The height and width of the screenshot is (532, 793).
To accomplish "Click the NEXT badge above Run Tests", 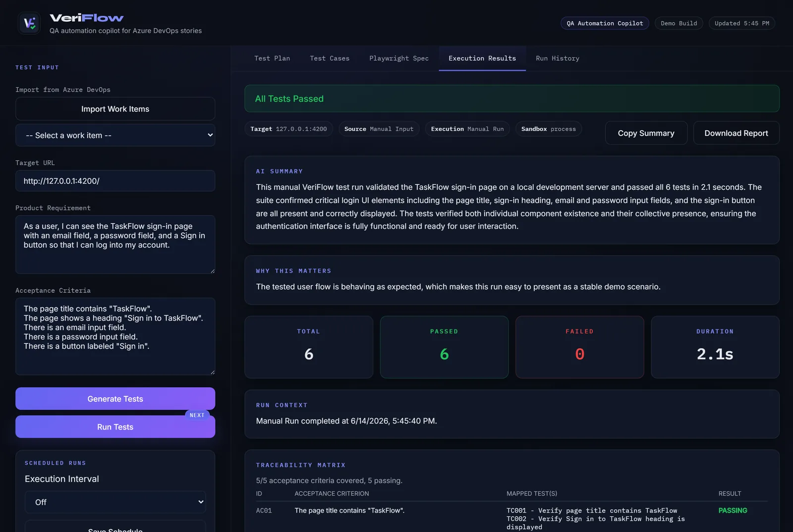I will point(197,415).
